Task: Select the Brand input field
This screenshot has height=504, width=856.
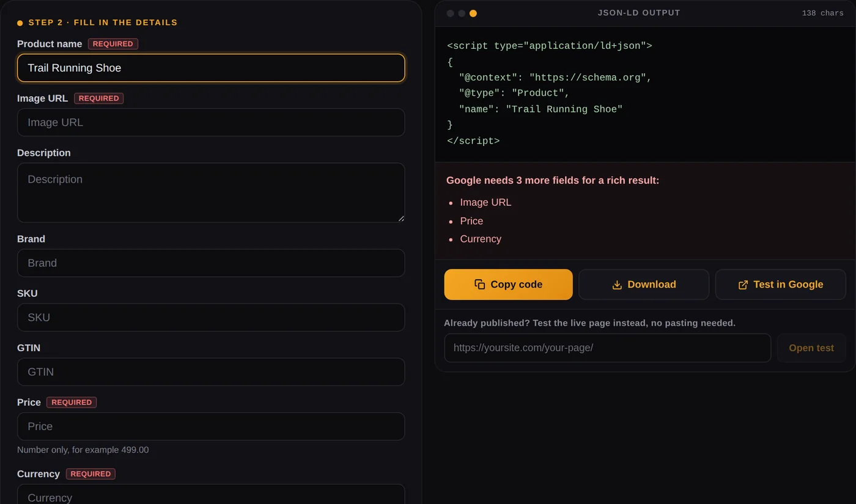Action: (211, 263)
